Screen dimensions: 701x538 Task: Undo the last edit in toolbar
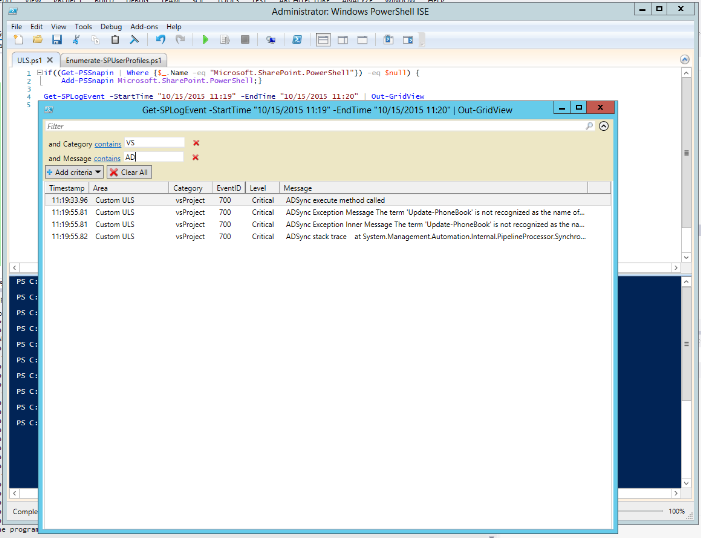tap(160, 40)
